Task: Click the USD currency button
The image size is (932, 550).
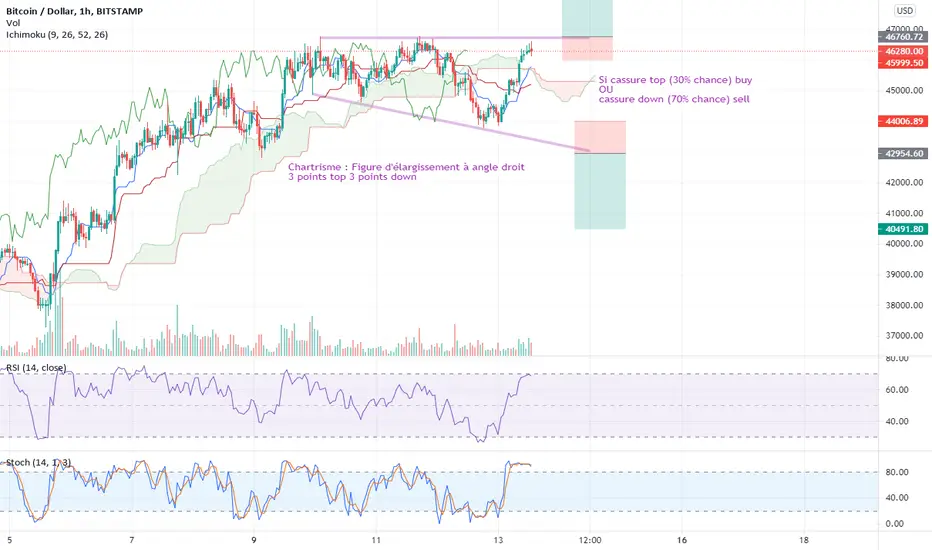Action: pos(905,11)
